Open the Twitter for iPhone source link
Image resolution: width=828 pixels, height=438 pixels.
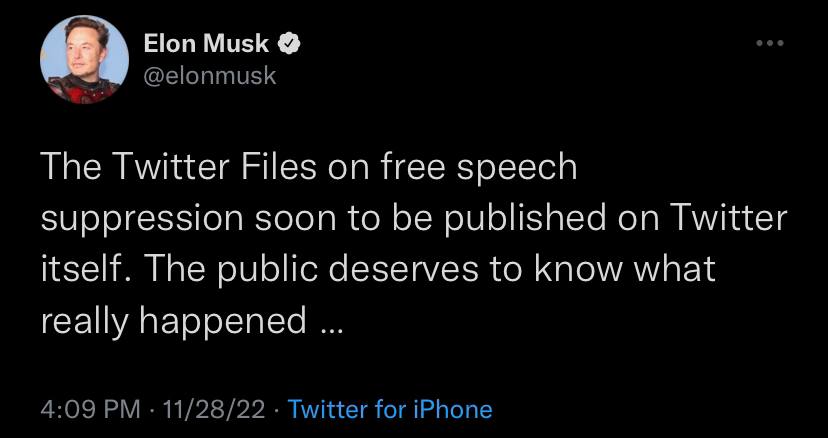pyautogui.click(x=390, y=409)
